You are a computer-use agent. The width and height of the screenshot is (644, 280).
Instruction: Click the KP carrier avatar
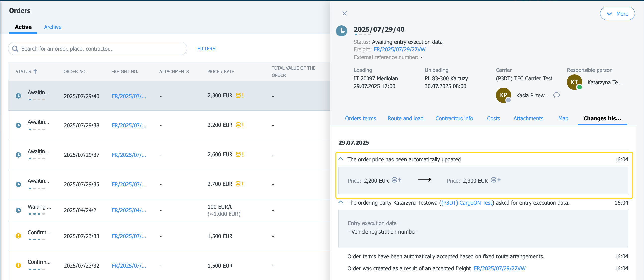503,95
